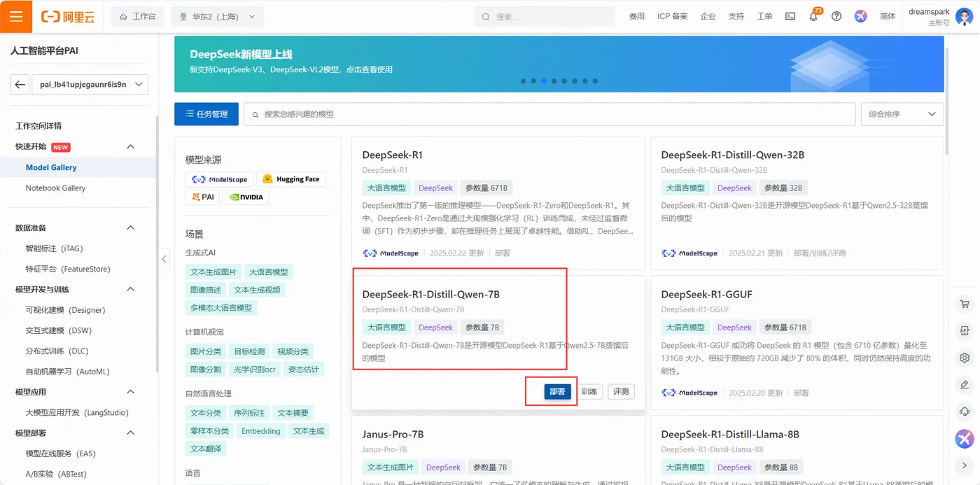Open the notification bell
Image resolution: width=980 pixels, height=485 pixels.
[x=813, y=17]
